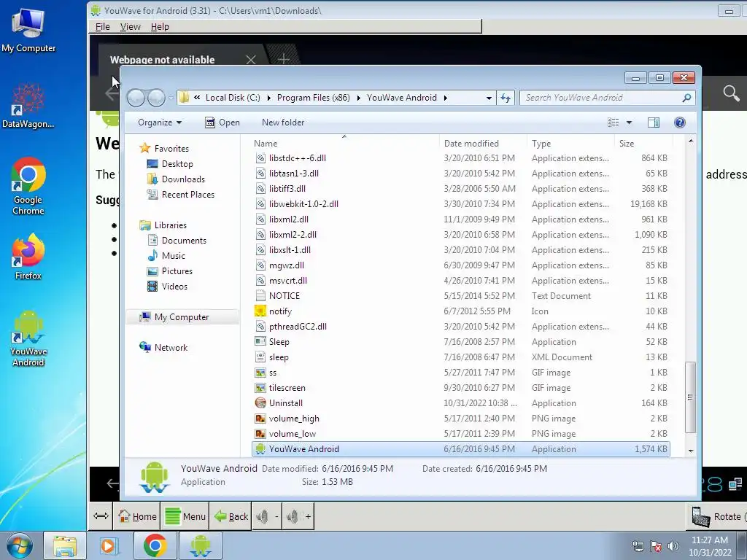Select the tilescreen GIF image
This screenshot has width=747, height=560.
(460, 388)
